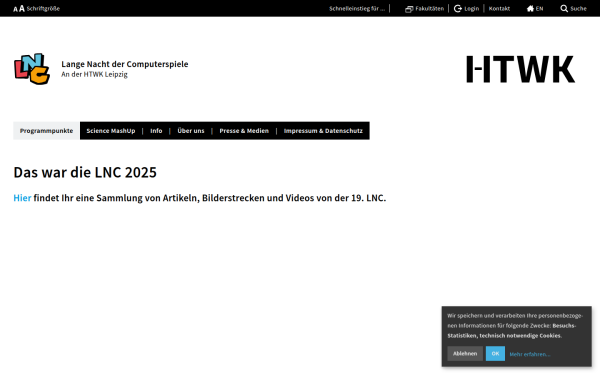Click the large HTWK logo

(520, 69)
